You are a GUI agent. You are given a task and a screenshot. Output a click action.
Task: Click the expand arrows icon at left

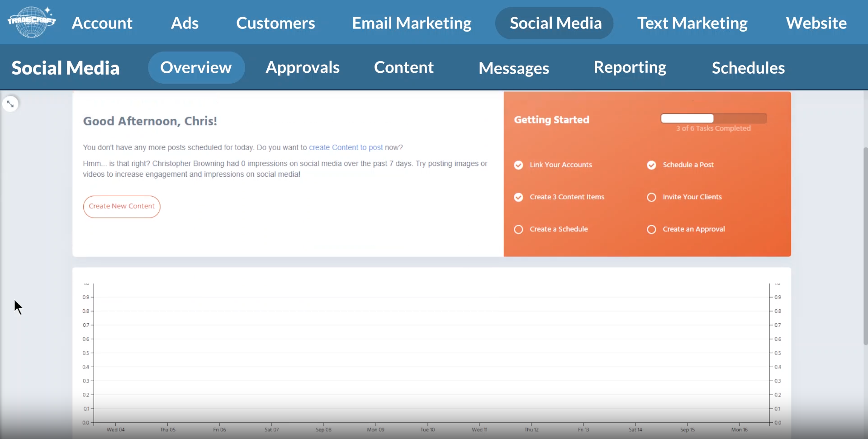[10, 104]
